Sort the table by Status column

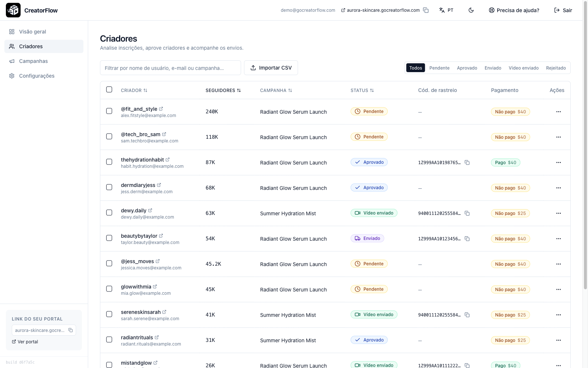tap(362, 91)
